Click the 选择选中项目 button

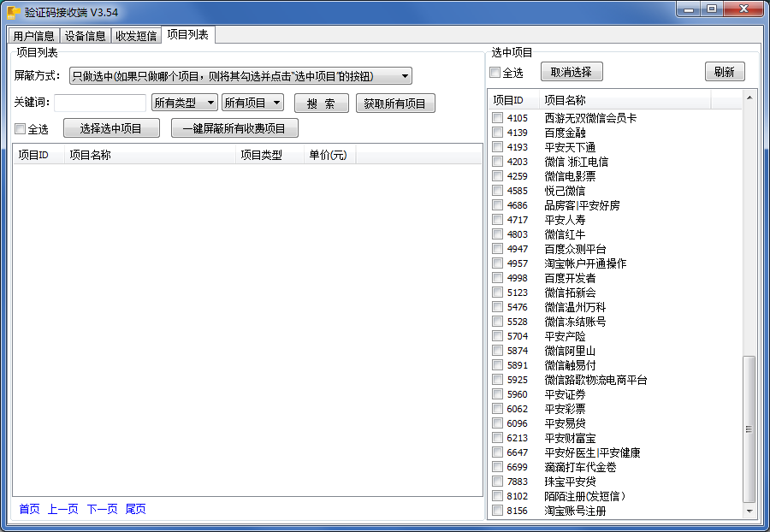click(111, 128)
